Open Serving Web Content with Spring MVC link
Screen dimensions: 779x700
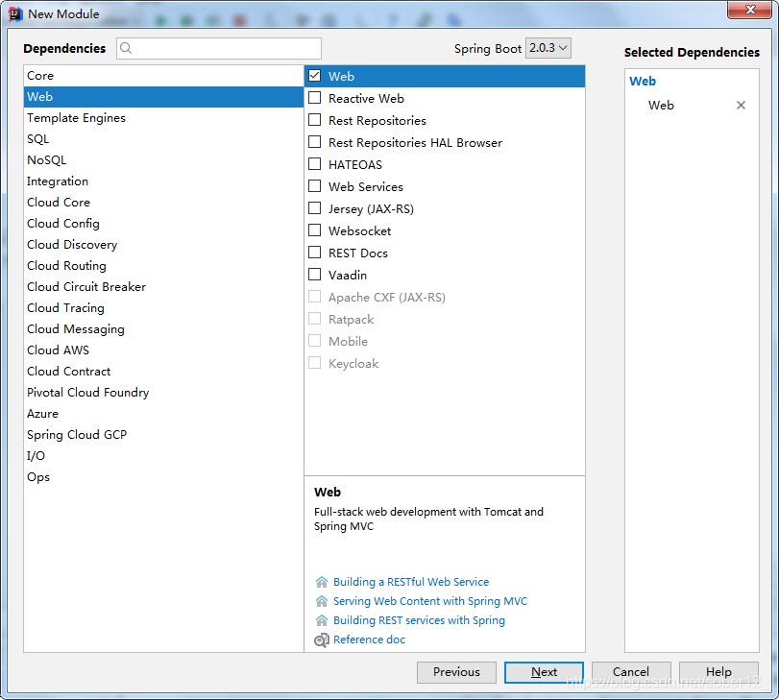pos(430,601)
